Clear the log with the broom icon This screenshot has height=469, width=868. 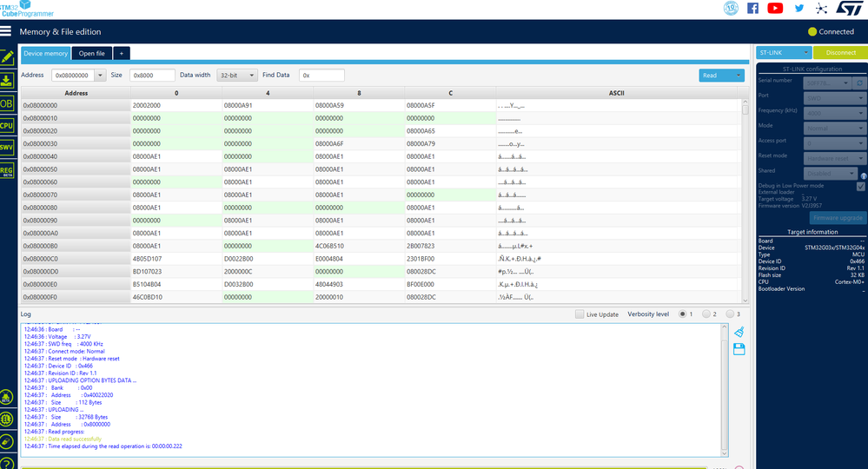tap(739, 332)
